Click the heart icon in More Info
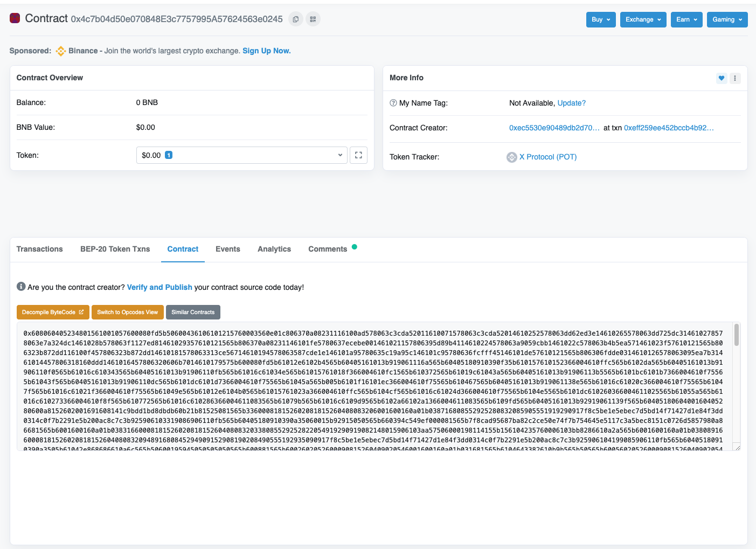 (722, 78)
